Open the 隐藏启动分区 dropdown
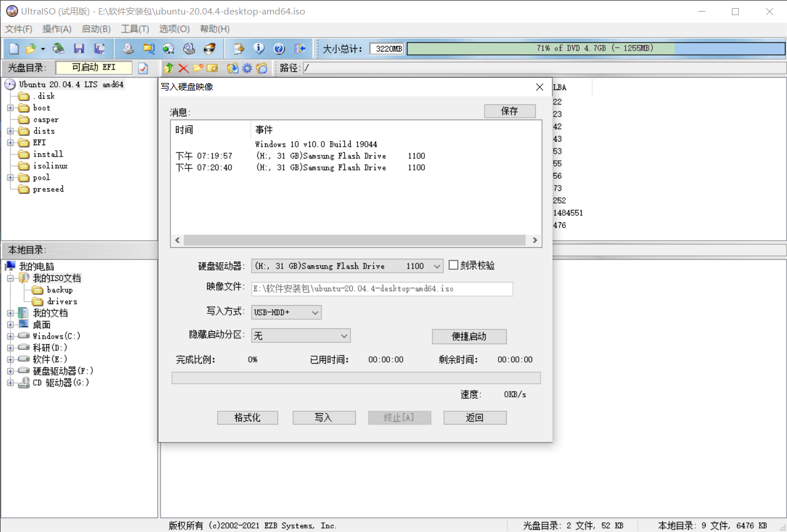This screenshot has width=787, height=532. coord(344,336)
